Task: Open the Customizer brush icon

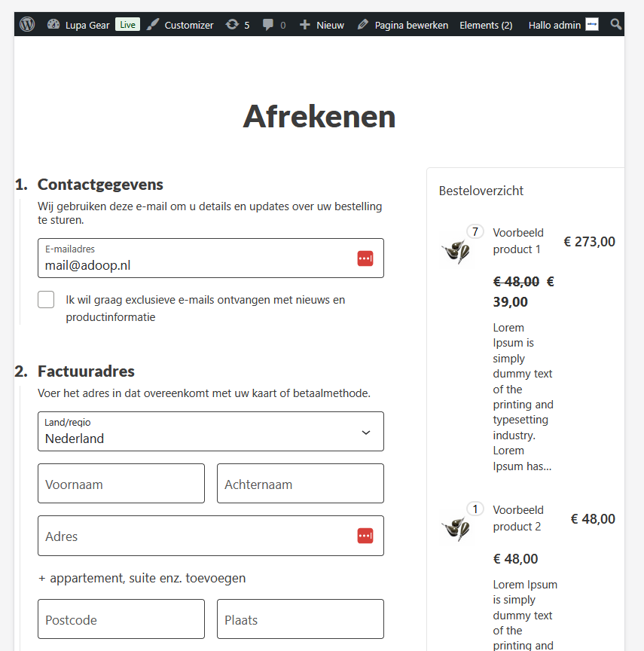Action: pyautogui.click(x=153, y=25)
